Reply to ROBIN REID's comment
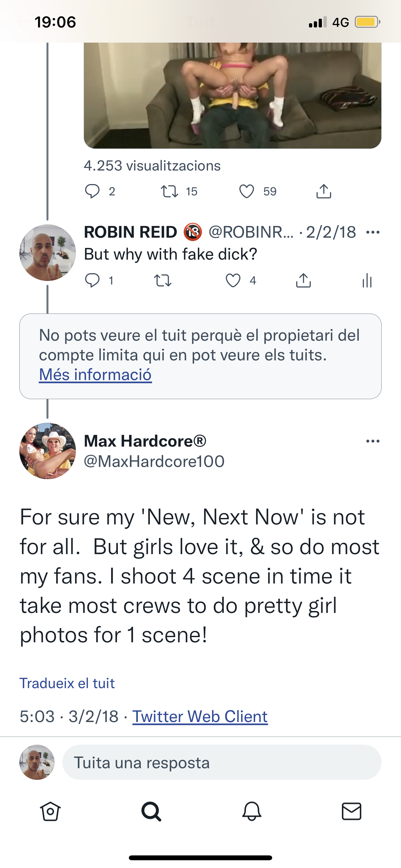The height and width of the screenshot is (868, 401). [92, 280]
